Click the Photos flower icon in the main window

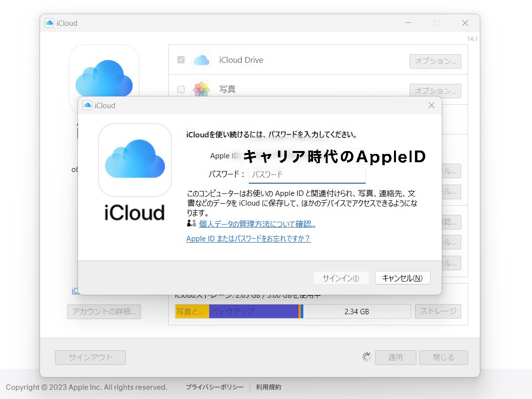[201, 89]
